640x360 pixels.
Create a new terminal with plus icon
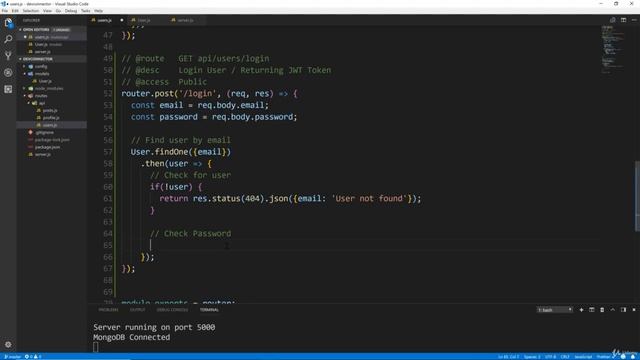pyautogui.click(x=581, y=310)
